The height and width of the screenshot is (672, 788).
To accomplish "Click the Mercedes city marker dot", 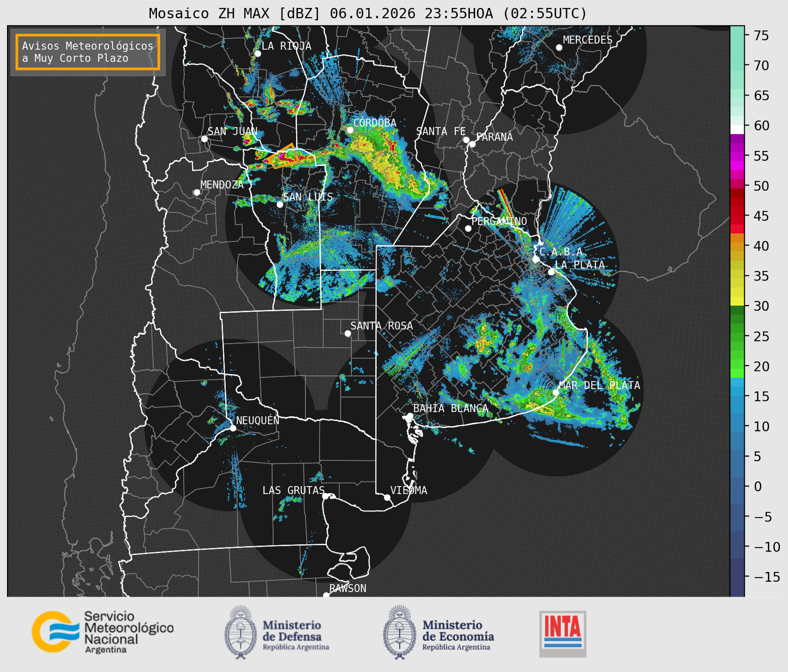I will pyautogui.click(x=559, y=48).
